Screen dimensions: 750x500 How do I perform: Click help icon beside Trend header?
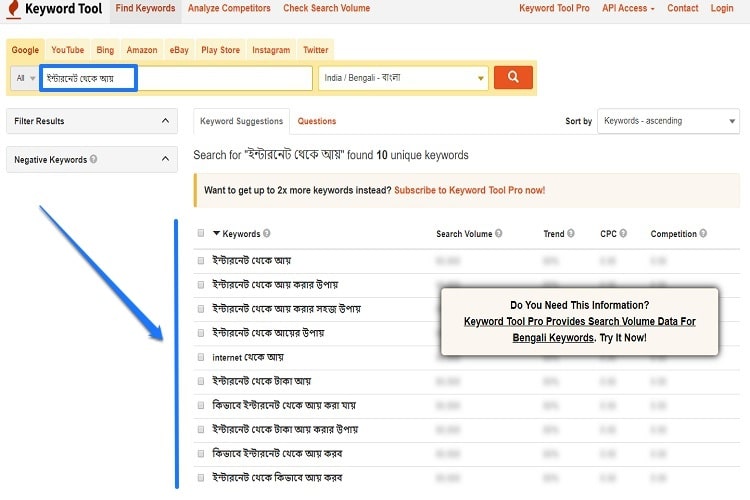[x=571, y=233]
